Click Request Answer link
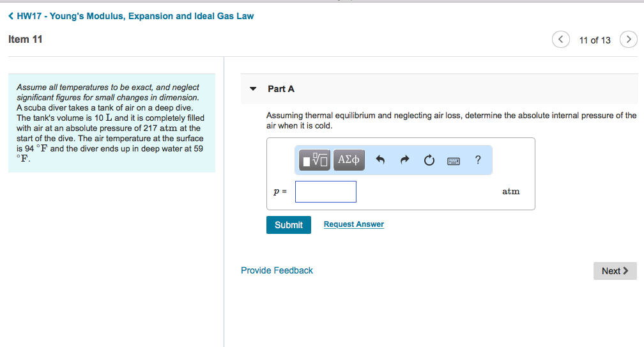Screen dimensions: 644x347 [353, 224]
